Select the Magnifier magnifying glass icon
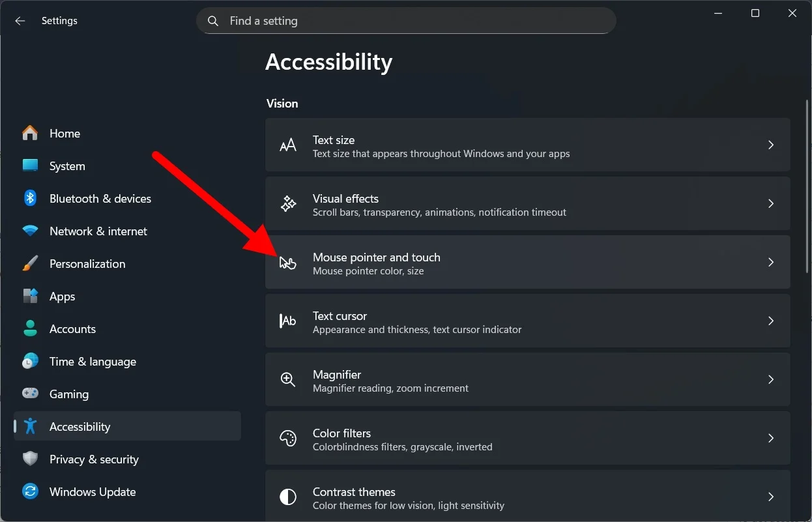Screen dimensions: 812x522 [287, 379]
